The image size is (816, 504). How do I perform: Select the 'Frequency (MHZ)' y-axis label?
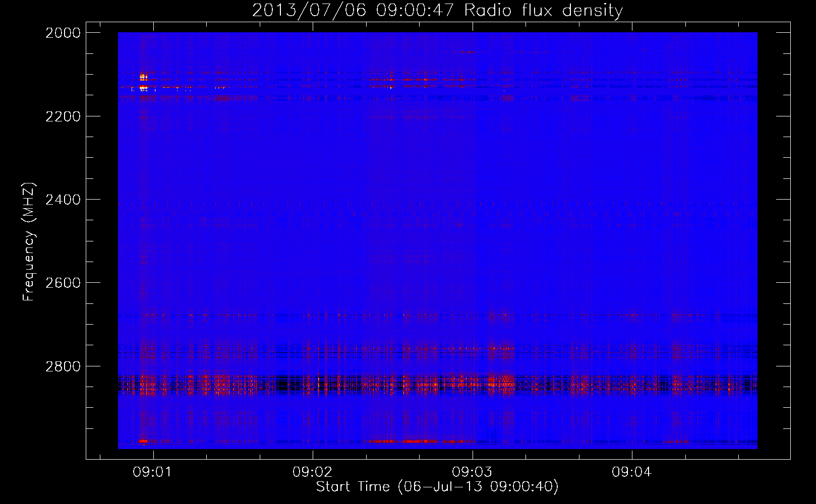[x=29, y=242]
